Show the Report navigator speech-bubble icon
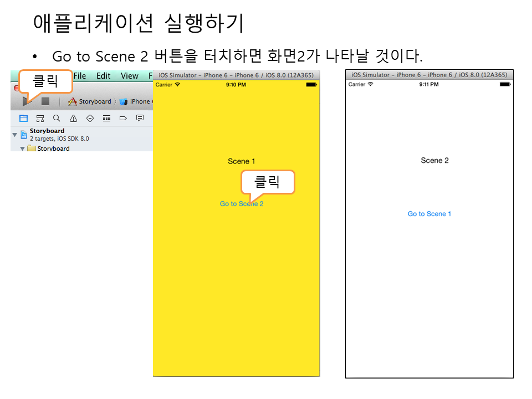This screenshot has height=399, width=532. 140,118
